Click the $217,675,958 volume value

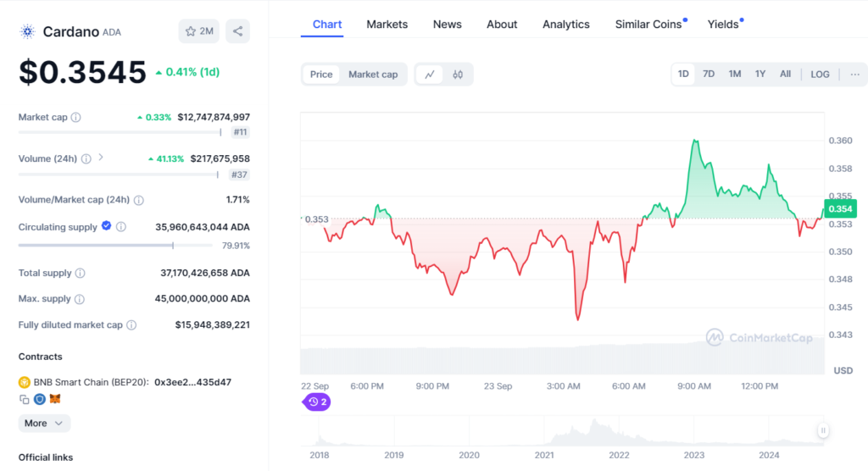pyautogui.click(x=220, y=159)
